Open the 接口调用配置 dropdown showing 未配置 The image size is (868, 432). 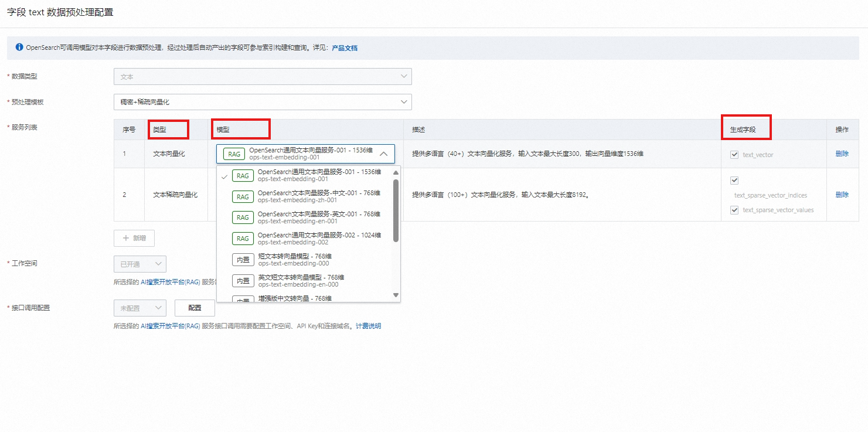(140, 308)
